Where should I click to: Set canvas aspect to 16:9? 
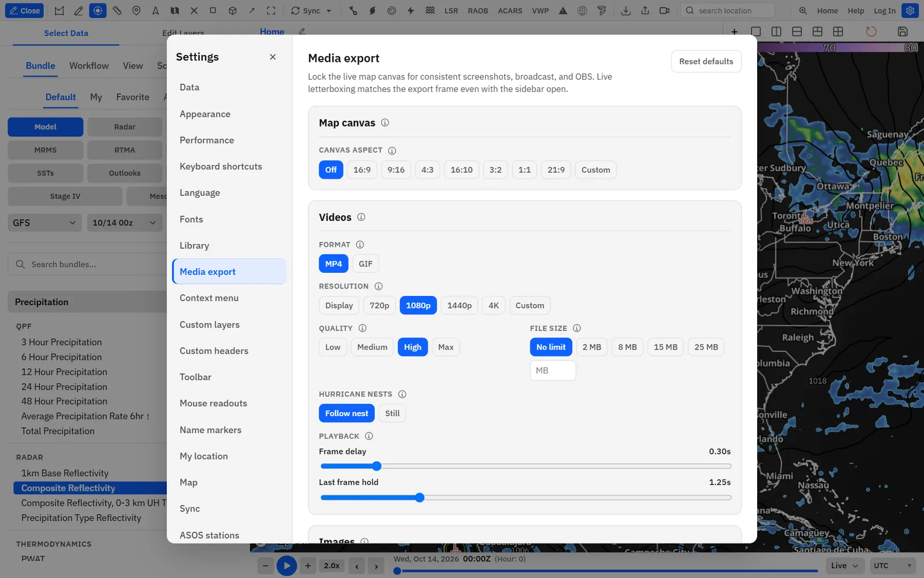[x=362, y=170]
